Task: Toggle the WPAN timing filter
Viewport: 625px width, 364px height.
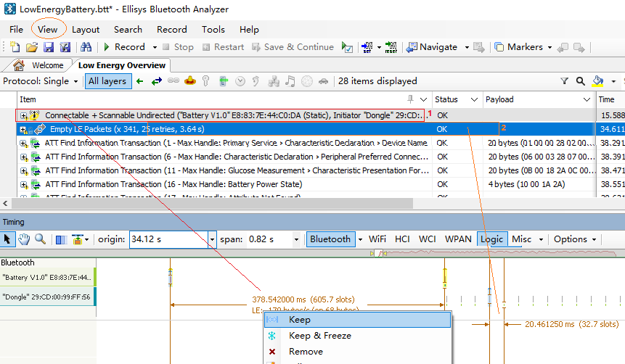Action: (x=458, y=239)
